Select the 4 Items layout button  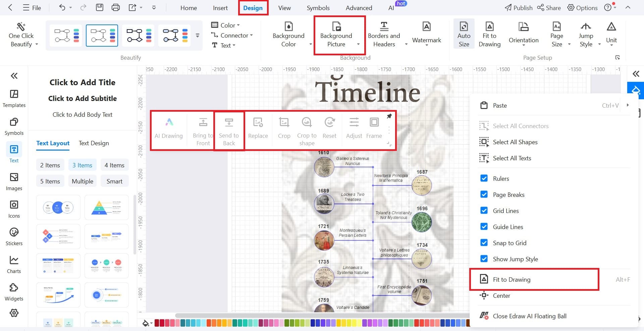coord(114,165)
